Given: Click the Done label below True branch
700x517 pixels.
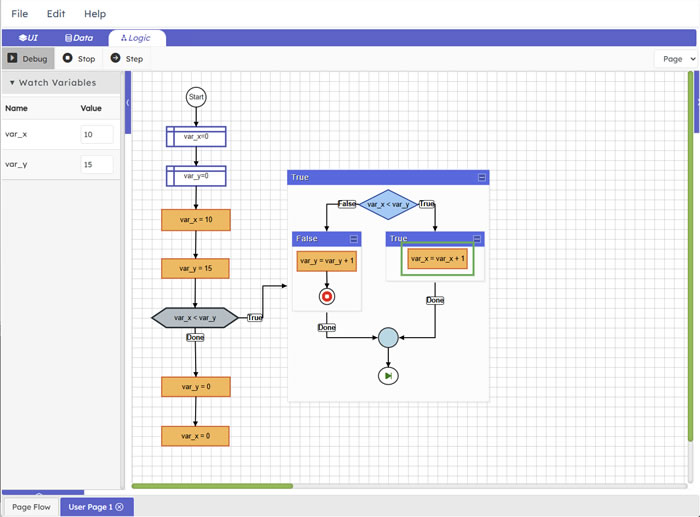Looking at the screenshot, I should [435, 300].
